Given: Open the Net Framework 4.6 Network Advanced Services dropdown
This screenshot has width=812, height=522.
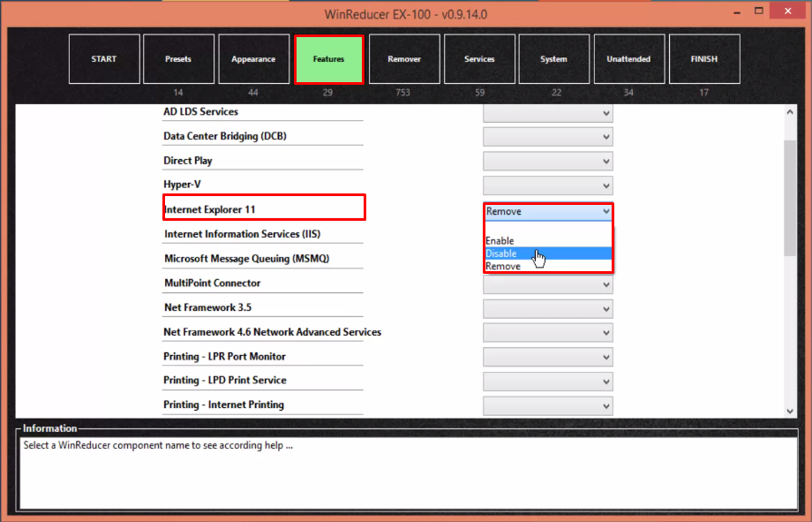Looking at the screenshot, I should pyautogui.click(x=548, y=333).
